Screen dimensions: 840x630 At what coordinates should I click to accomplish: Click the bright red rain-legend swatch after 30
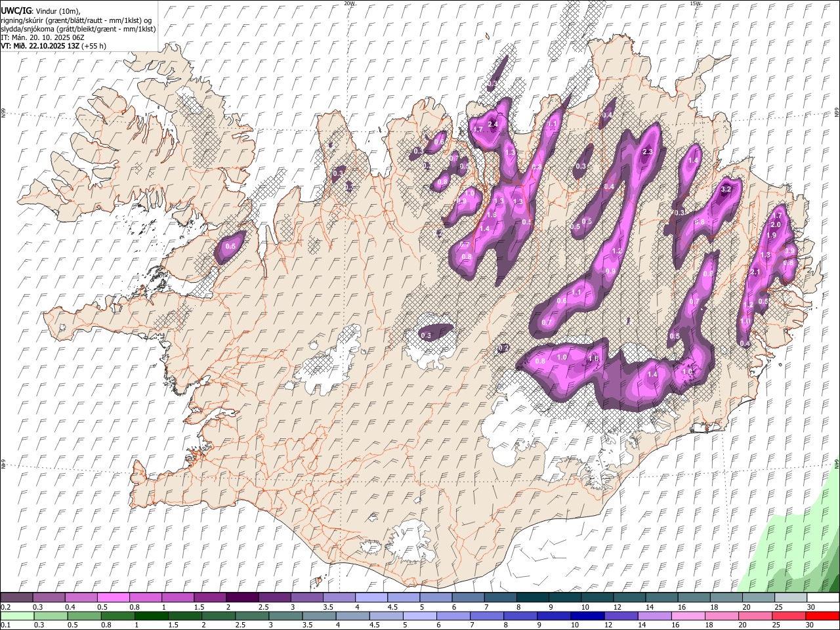822,616
